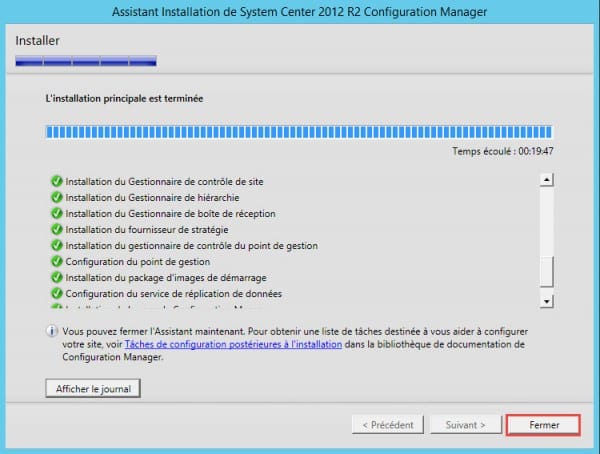Viewport: 600px width, 454px height.
Task: Click the disabled Précédent button
Action: 388,425
